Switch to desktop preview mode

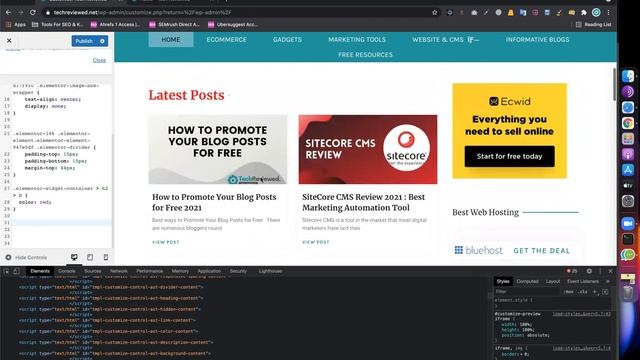(74, 257)
